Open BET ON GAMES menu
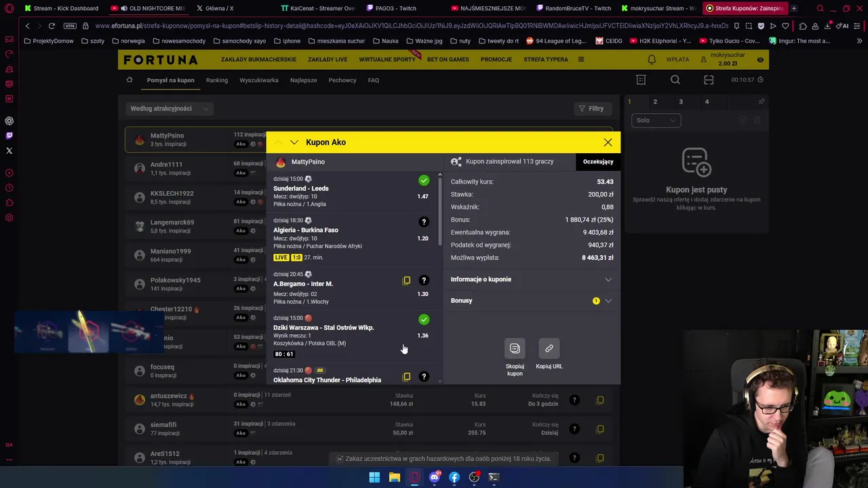The width and height of the screenshot is (868, 488). [x=448, y=60]
